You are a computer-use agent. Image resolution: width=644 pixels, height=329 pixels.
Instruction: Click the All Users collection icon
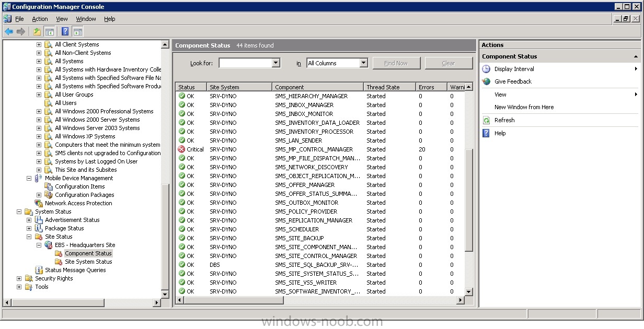click(x=49, y=103)
